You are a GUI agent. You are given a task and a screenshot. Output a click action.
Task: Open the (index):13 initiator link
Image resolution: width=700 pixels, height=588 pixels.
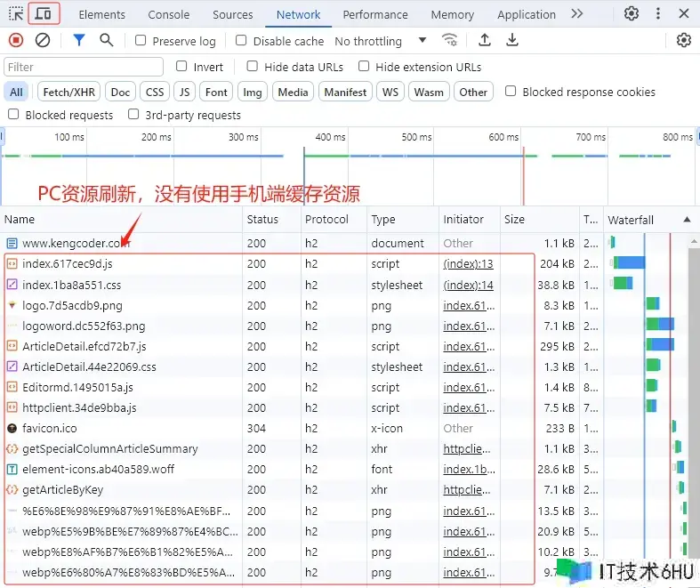[x=468, y=264]
